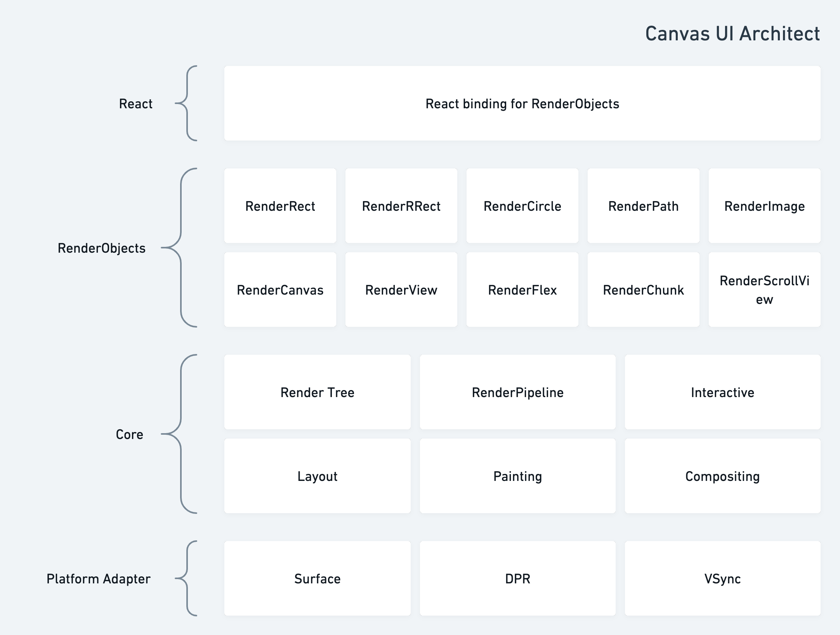
Task: Select the RenderChunk box
Action: (643, 290)
